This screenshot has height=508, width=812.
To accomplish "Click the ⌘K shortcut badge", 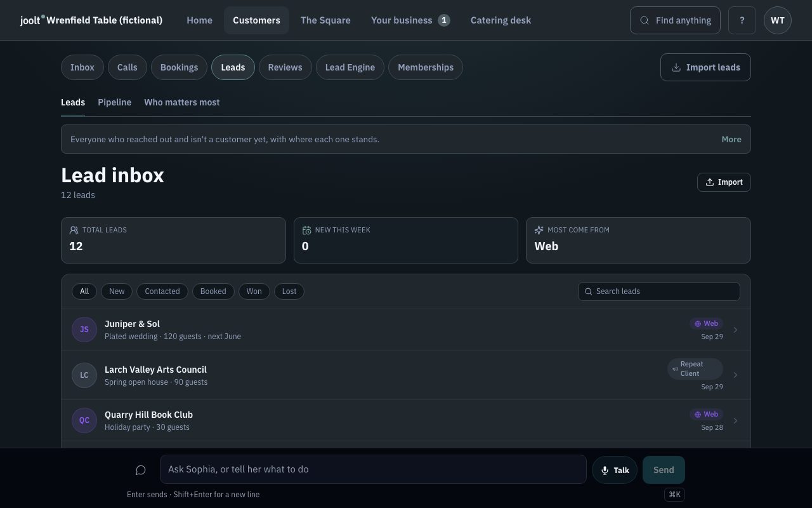I will [x=674, y=494].
